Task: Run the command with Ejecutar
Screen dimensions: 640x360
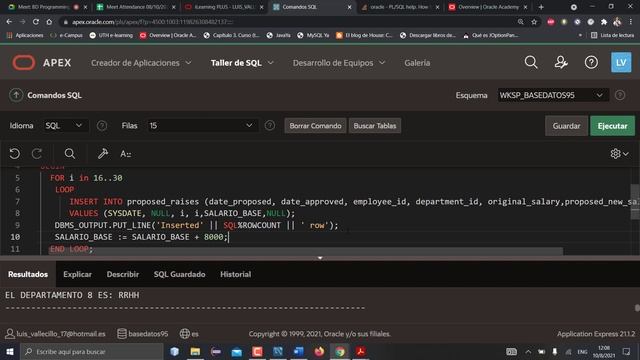Action: click(x=612, y=126)
